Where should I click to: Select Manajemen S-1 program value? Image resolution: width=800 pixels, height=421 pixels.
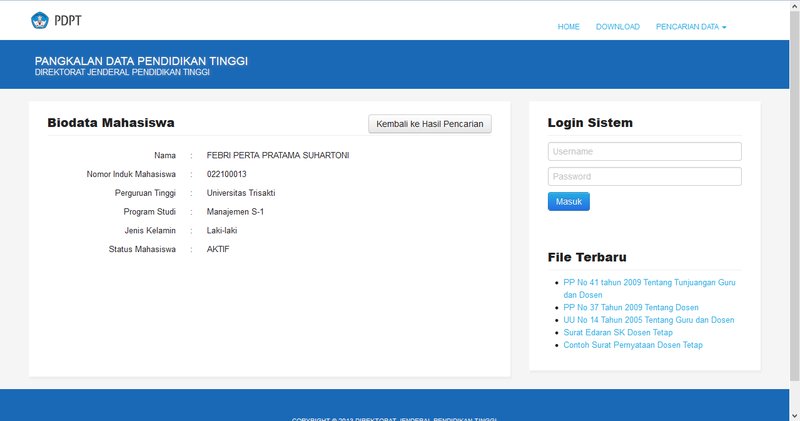[235, 212]
